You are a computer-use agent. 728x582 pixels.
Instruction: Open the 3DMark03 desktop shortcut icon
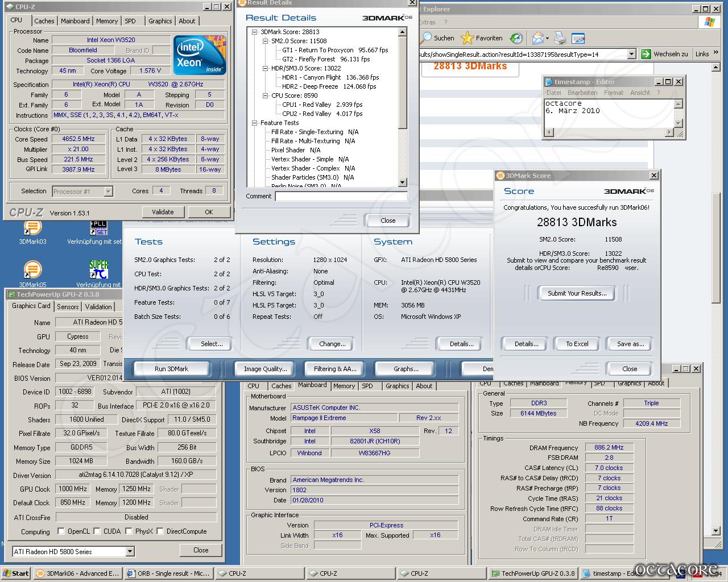coord(32,227)
